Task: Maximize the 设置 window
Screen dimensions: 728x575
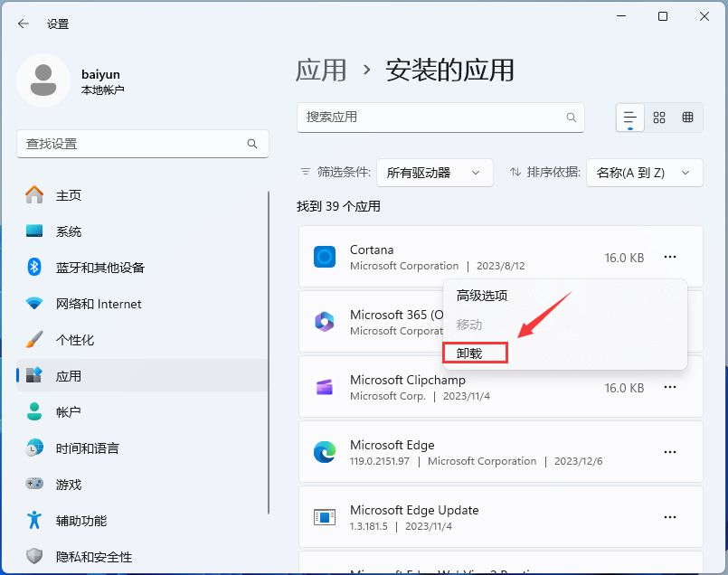Action: tap(663, 16)
